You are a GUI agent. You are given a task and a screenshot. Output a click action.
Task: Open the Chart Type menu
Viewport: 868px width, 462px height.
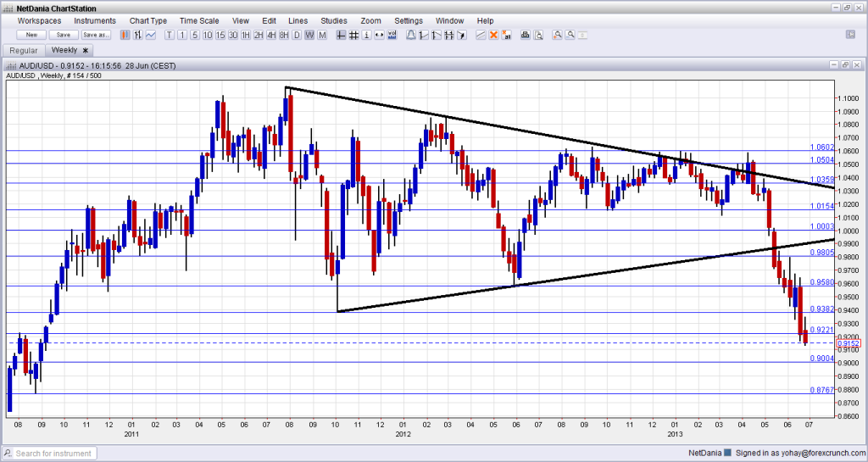pyautogui.click(x=148, y=20)
